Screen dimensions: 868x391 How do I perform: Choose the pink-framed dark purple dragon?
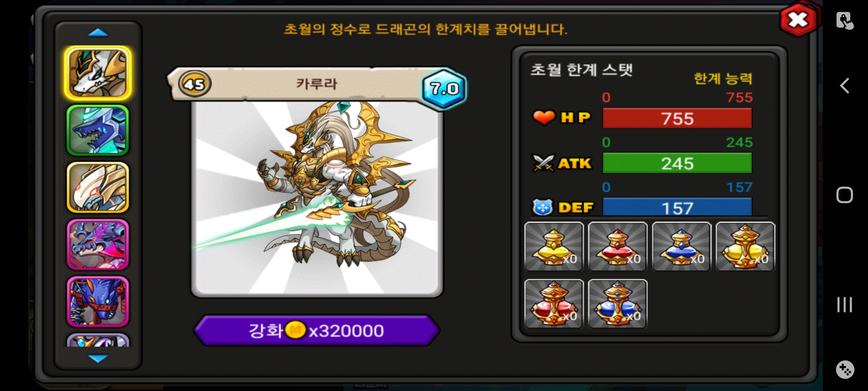(x=98, y=244)
